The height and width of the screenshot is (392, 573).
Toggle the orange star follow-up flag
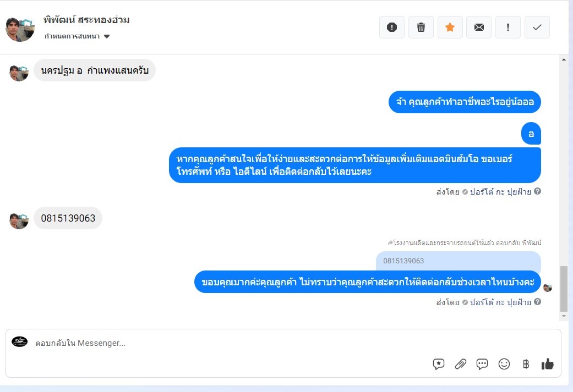450,27
